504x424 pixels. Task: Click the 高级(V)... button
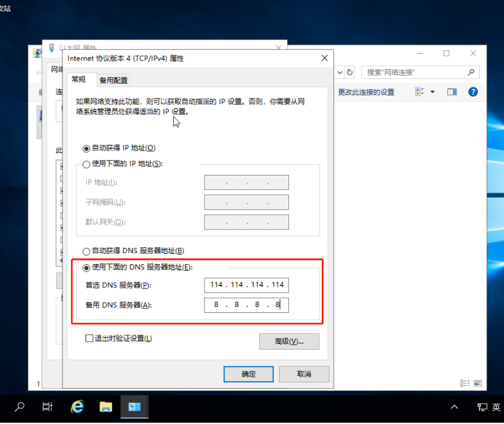(290, 341)
